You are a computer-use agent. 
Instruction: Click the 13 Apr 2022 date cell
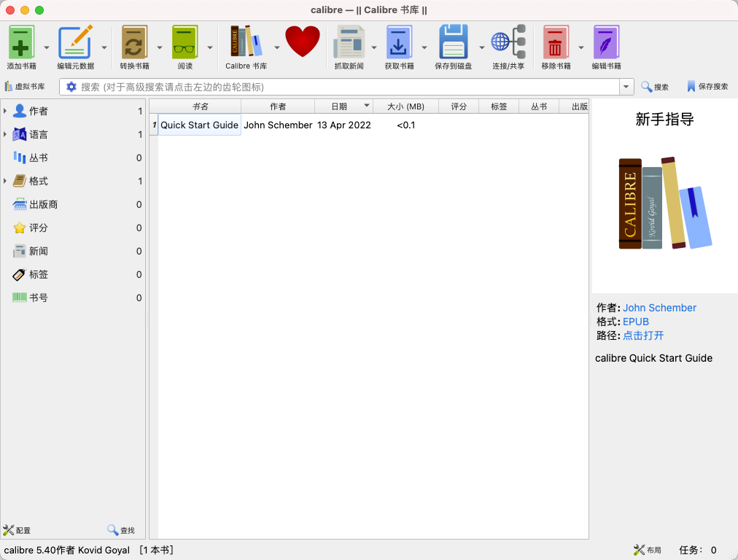[343, 125]
